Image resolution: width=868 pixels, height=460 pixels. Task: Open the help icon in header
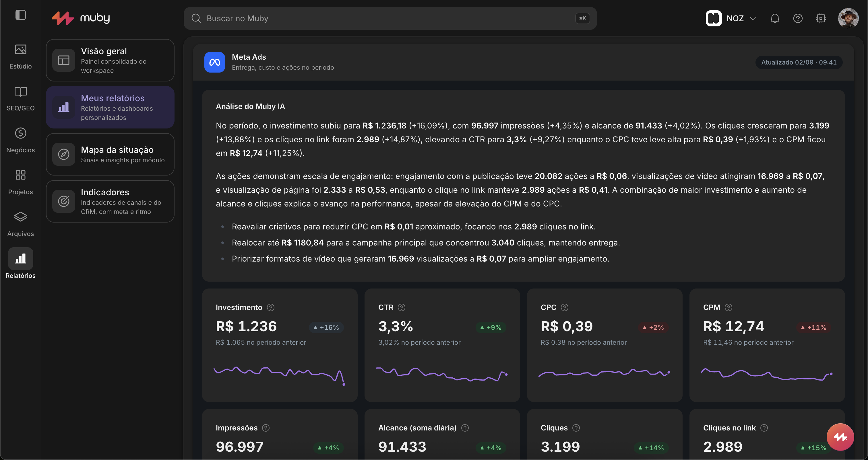pos(798,18)
